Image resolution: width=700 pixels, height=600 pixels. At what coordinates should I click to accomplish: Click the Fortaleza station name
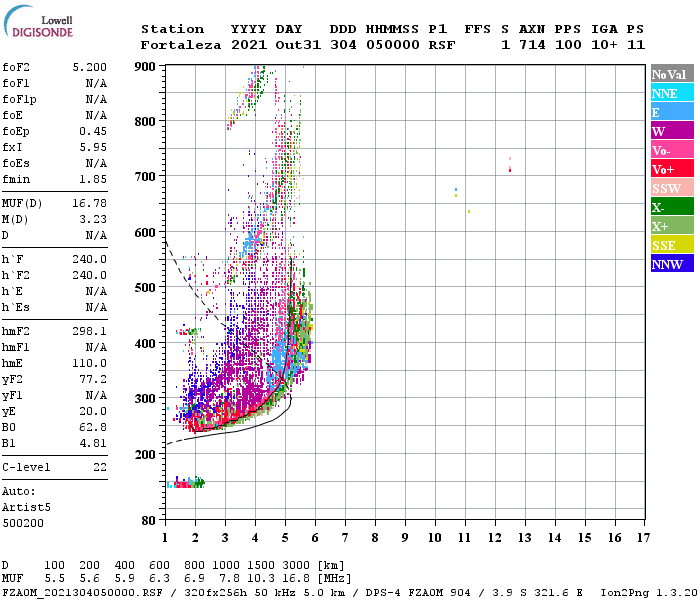click(x=181, y=45)
